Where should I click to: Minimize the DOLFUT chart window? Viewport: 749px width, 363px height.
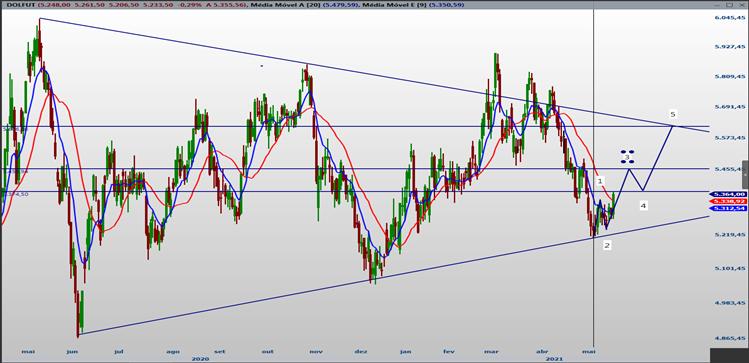point(717,4)
